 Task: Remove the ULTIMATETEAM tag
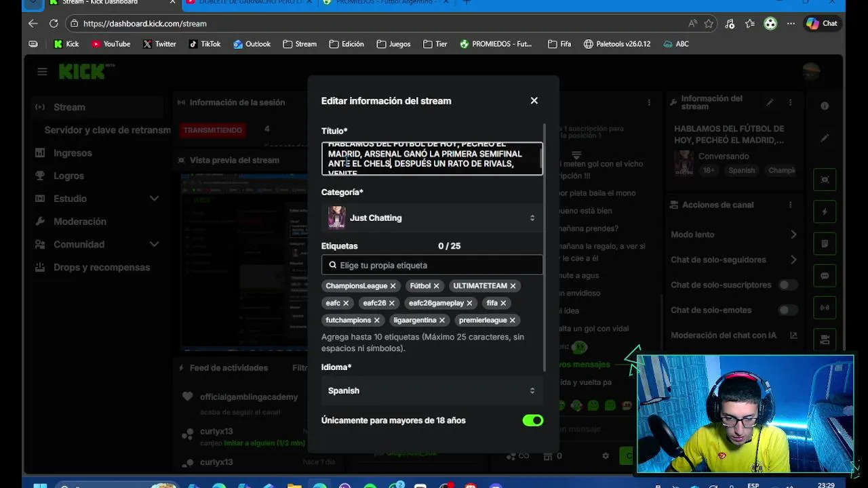pos(513,286)
